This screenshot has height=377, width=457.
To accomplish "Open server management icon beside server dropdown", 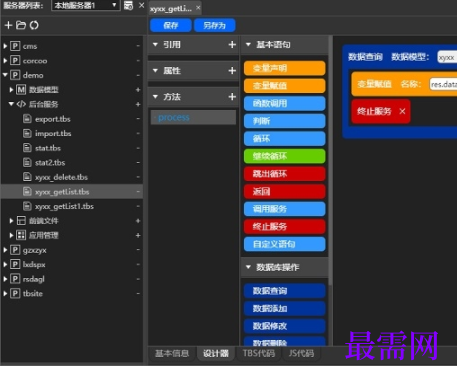I will (128, 6).
